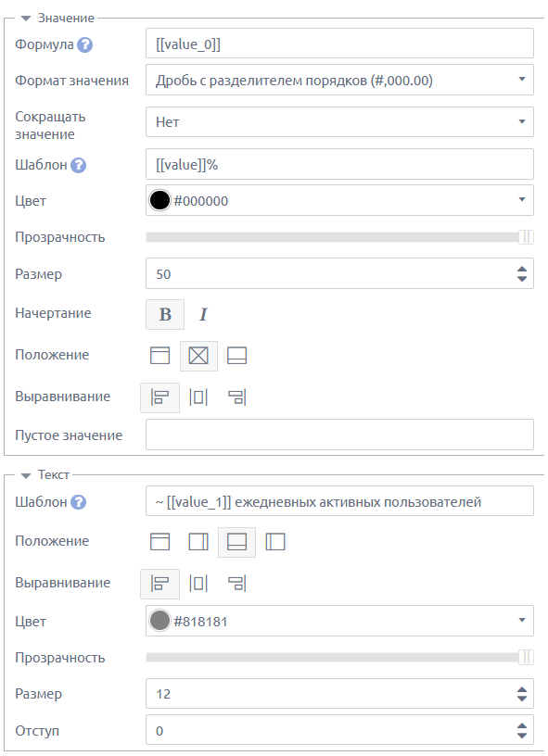
Task: Open the Формула help question icon
Action: click(85, 44)
